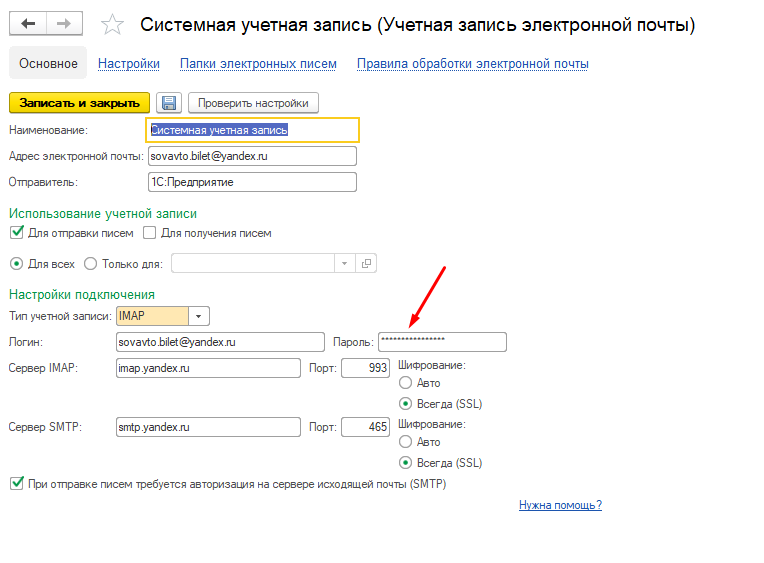
Task: Click into the Пароль input field
Action: (x=442, y=342)
